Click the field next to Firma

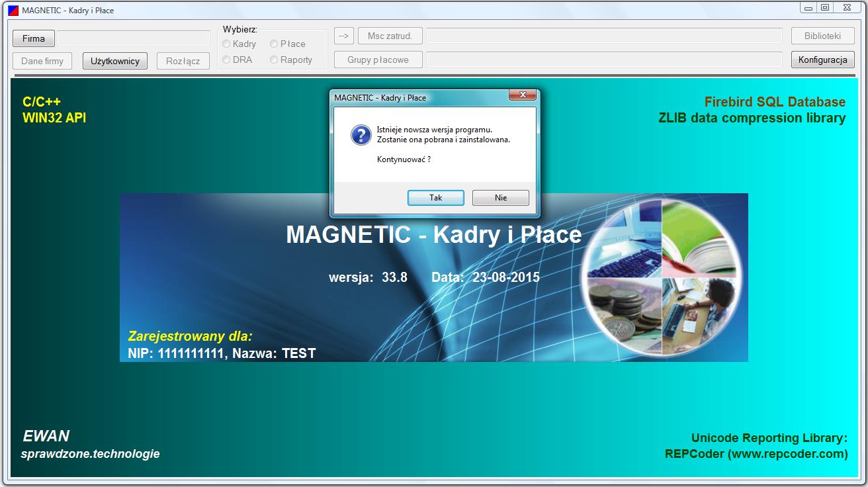click(134, 38)
